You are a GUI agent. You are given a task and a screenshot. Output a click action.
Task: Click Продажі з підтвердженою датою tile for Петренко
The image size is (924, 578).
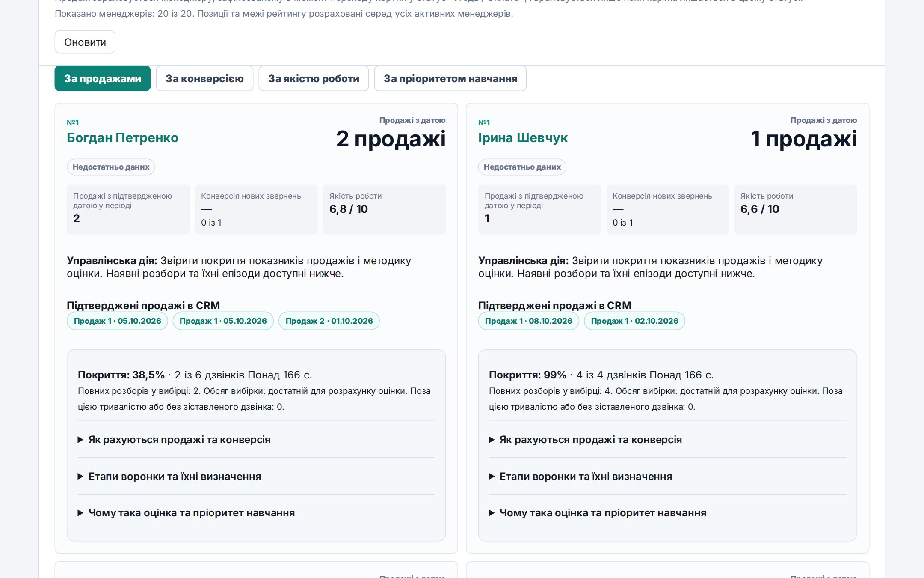coord(128,209)
